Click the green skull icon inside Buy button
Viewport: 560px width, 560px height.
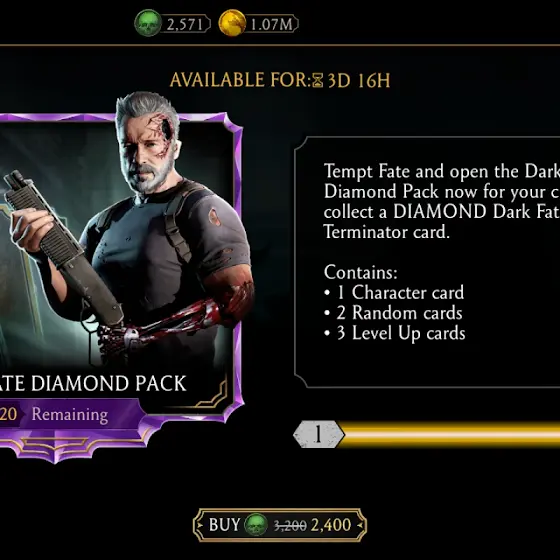pyautogui.click(x=256, y=525)
